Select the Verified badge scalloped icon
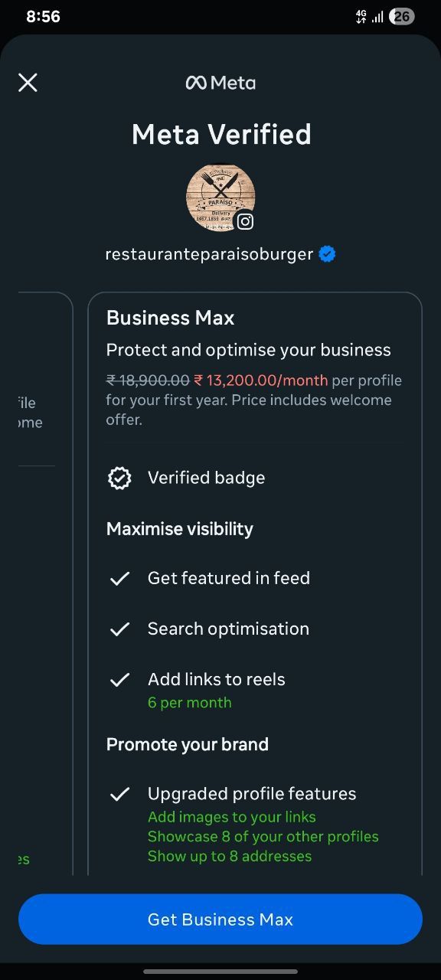This screenshot has width=441, height=980. click(119, 478)
